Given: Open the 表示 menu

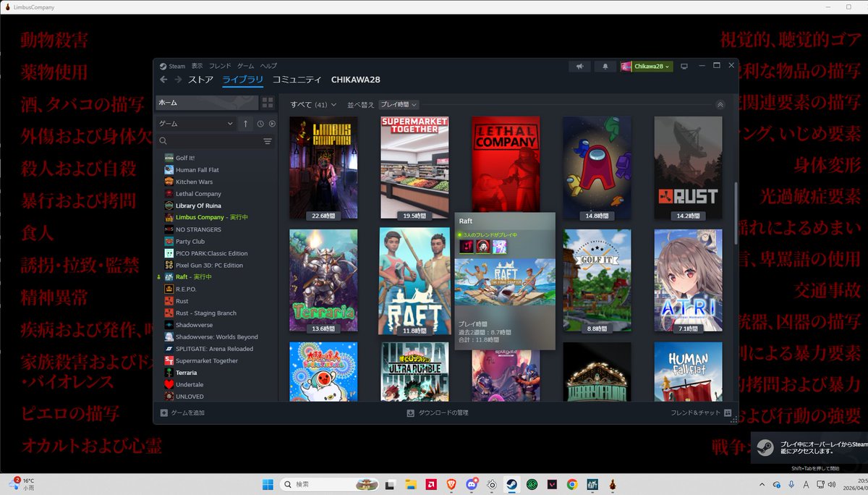Looking at the screenshot, I should click(197, 66).
